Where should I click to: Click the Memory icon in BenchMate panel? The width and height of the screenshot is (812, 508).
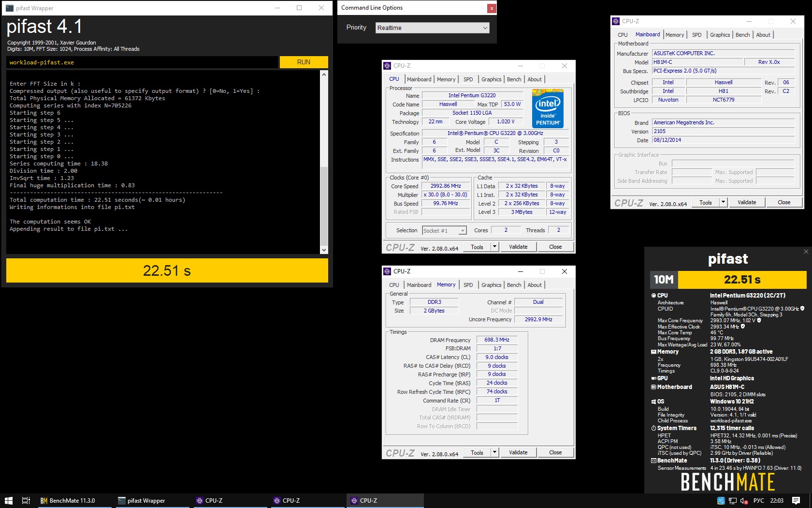(653, 352)
